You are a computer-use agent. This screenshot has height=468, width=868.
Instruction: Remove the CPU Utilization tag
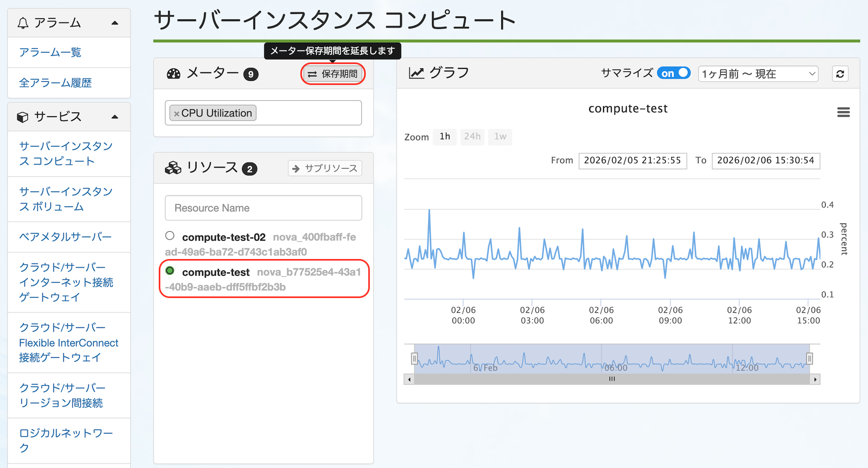(177, 114)
